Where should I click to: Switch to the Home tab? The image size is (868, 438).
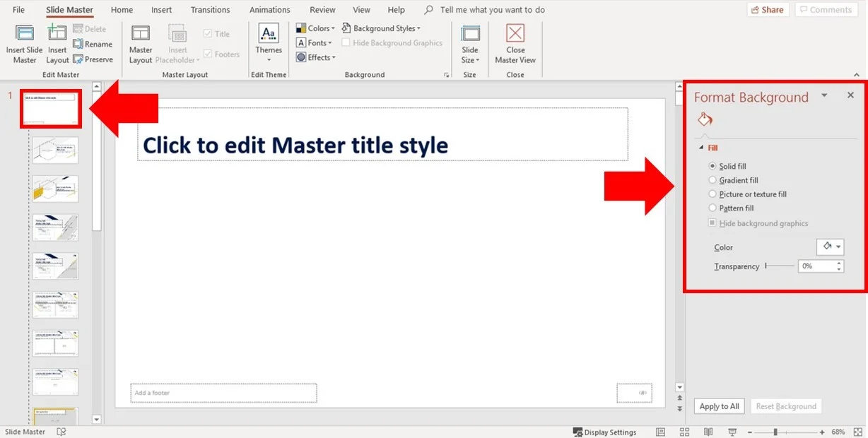click(x=122, y=10)
